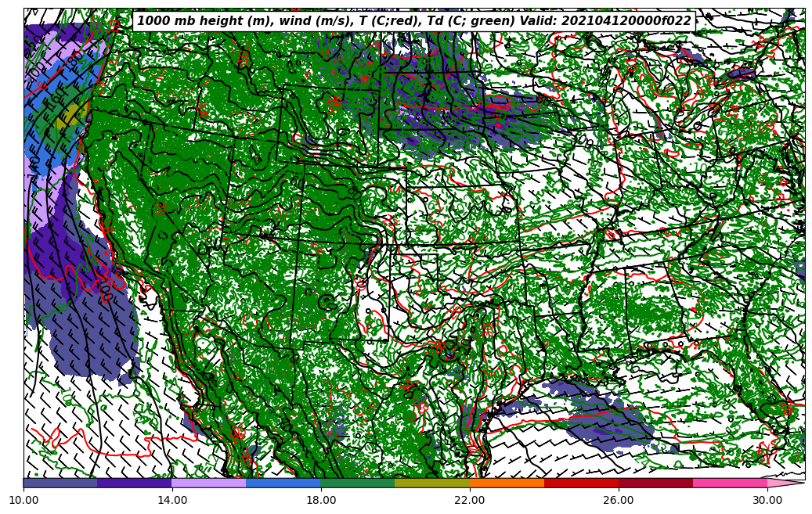Choose the dark purple 12–14 colorbar segment

(135, 483)
